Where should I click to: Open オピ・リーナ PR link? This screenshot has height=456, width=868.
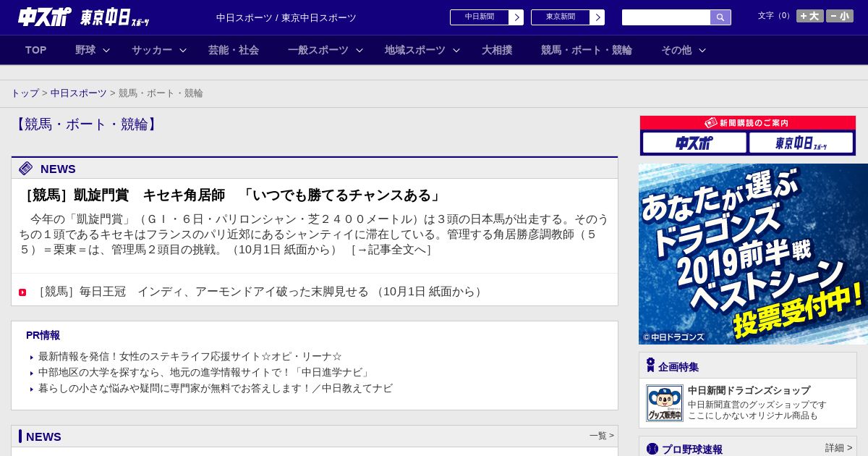[190, 357]
